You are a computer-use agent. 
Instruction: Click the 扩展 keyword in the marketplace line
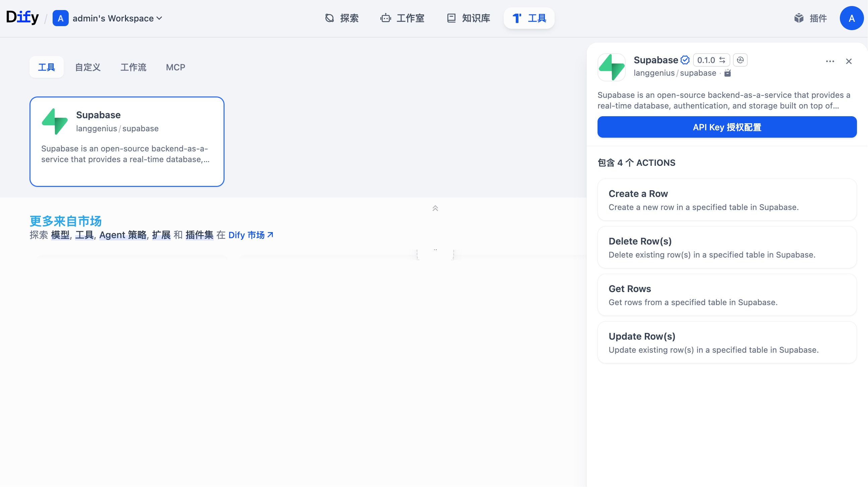[x=162, y=235]
